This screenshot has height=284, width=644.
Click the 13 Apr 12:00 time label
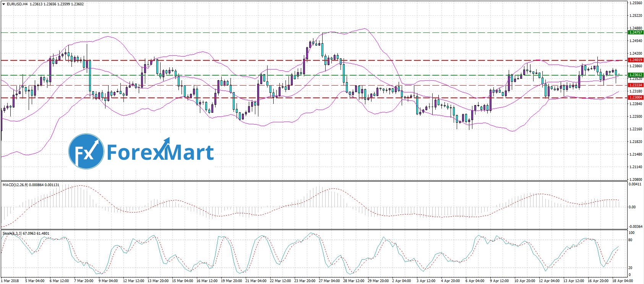point(574,281)
